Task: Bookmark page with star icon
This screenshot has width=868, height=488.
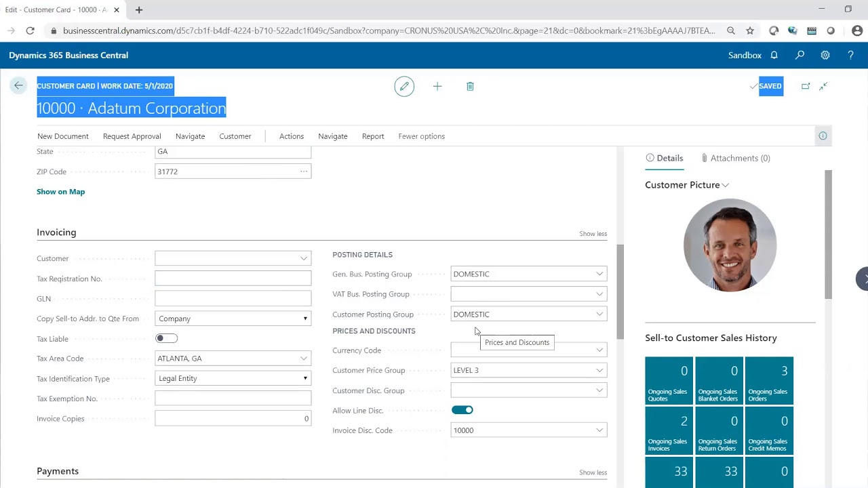Action: click(750, 30)
